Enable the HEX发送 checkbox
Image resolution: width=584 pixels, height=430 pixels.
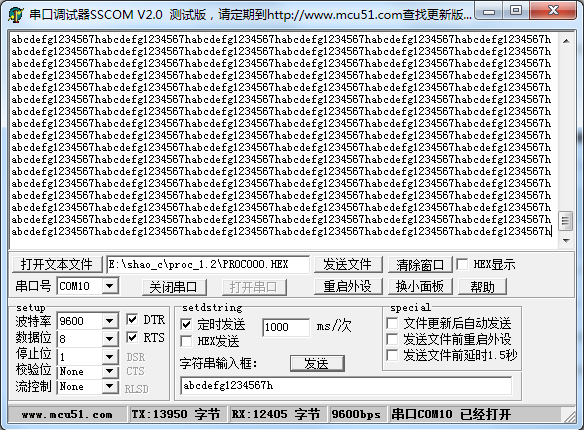(x=186, y=341)
